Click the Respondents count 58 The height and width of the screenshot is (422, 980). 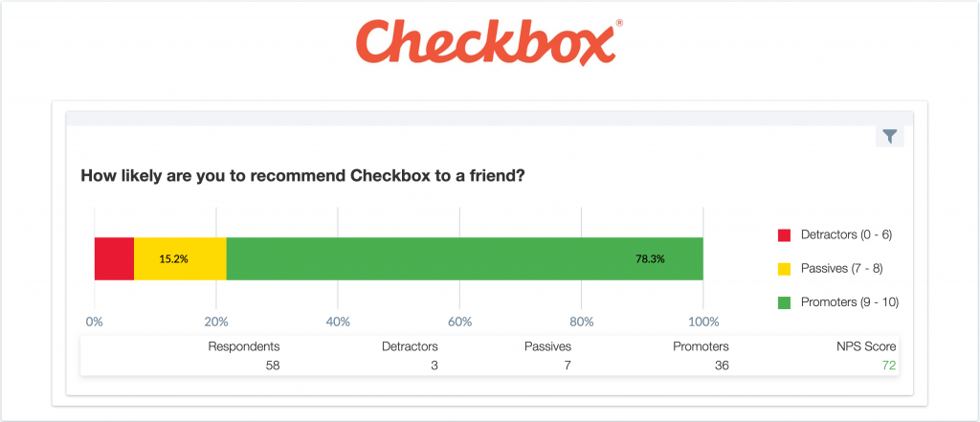[272, 366]
